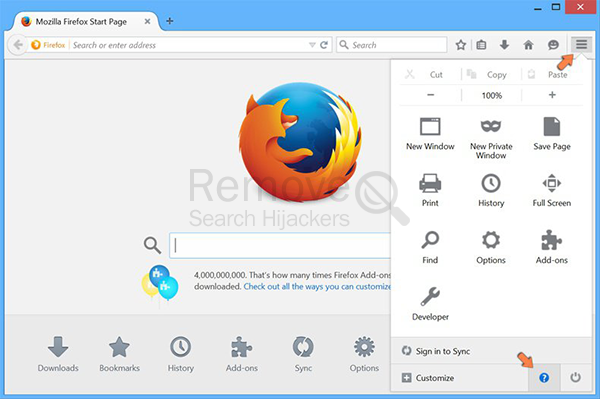Open Add-ons puzzle icon in menu panel
Screen dimensions: 600x399
[552, 247]
